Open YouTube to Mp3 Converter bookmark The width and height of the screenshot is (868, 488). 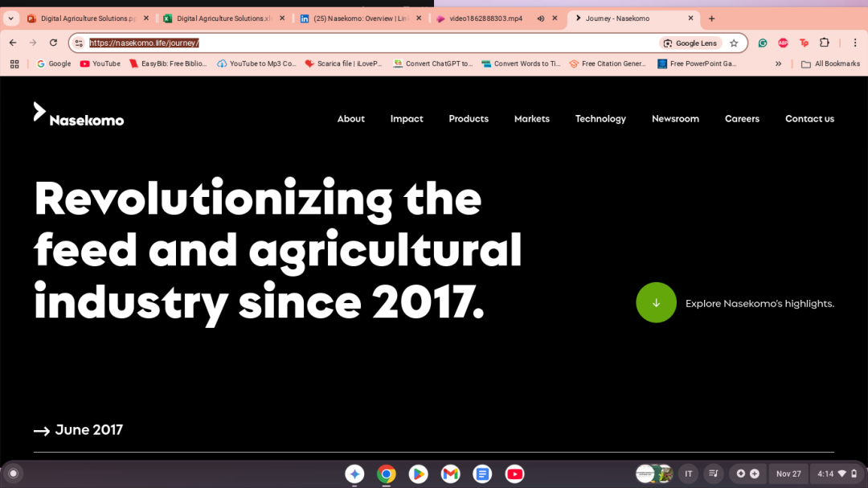click(x=256, y=64)
